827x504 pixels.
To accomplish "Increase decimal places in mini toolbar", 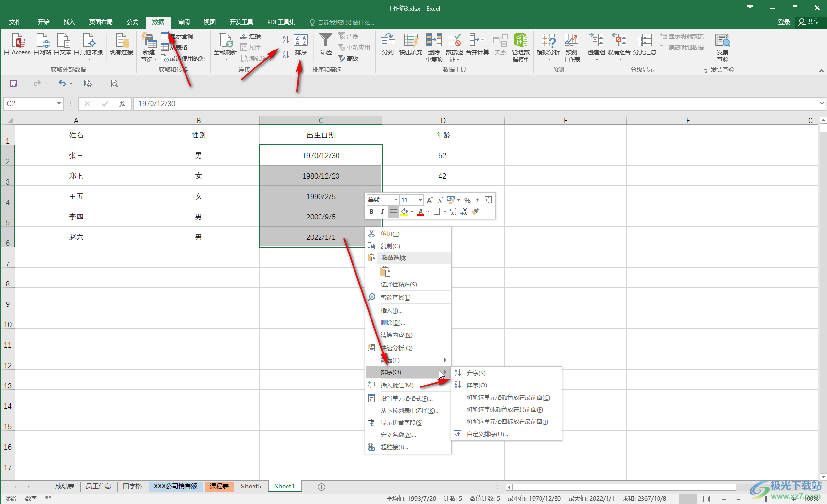I will [x=453, y=212].
